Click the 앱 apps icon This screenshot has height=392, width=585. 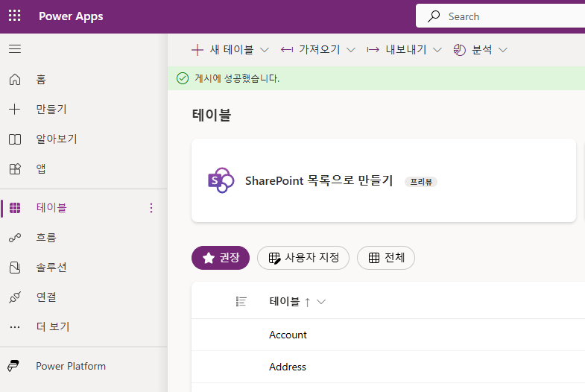[x=15, y=169]
